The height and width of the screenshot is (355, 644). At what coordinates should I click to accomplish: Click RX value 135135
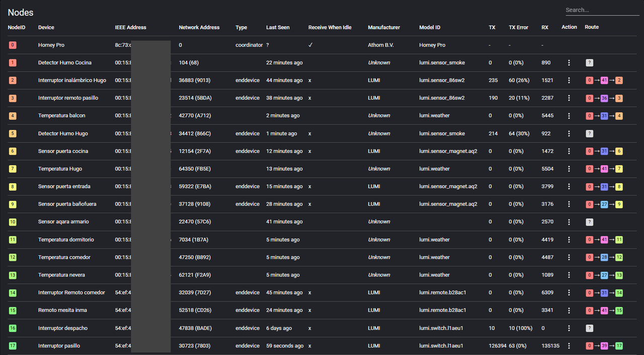550,346
